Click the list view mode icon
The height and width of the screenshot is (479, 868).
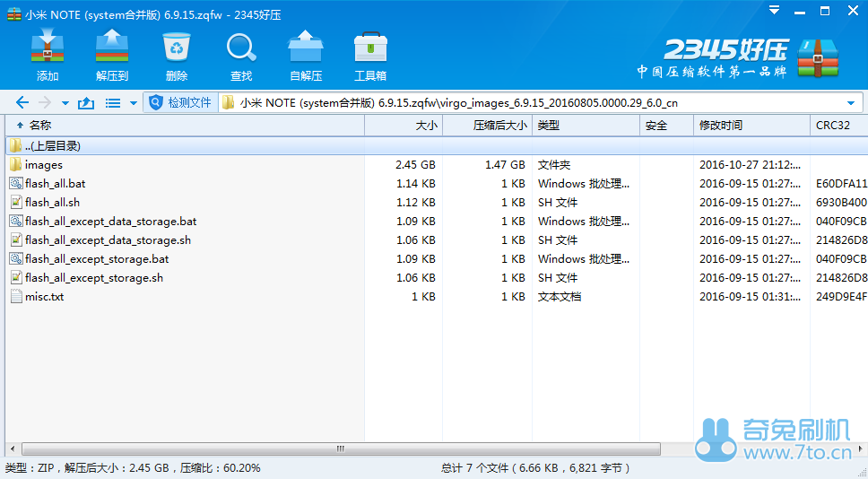113,103
